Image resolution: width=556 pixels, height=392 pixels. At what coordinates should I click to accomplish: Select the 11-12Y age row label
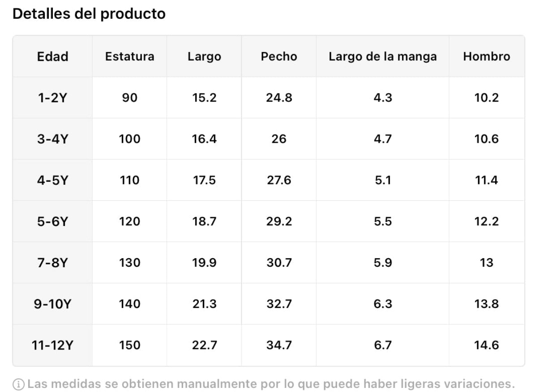pos(53,345)
